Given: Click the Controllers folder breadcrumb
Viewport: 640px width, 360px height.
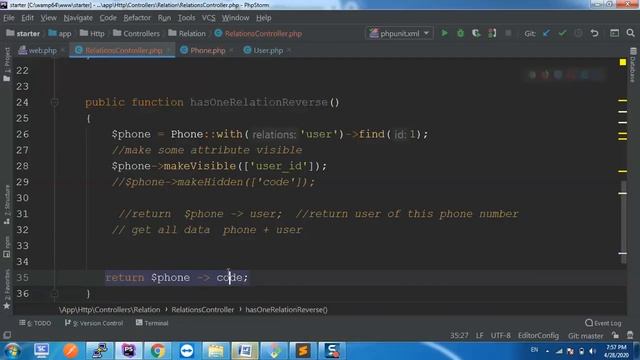Looking at the screenshot, I should [136, 33].
